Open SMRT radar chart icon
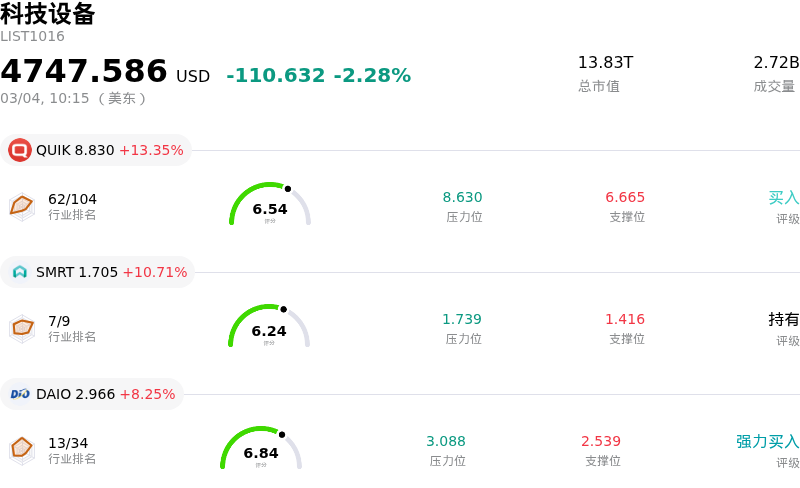The height and width of the screenshot is (488, 800). [x=22, y=328]
